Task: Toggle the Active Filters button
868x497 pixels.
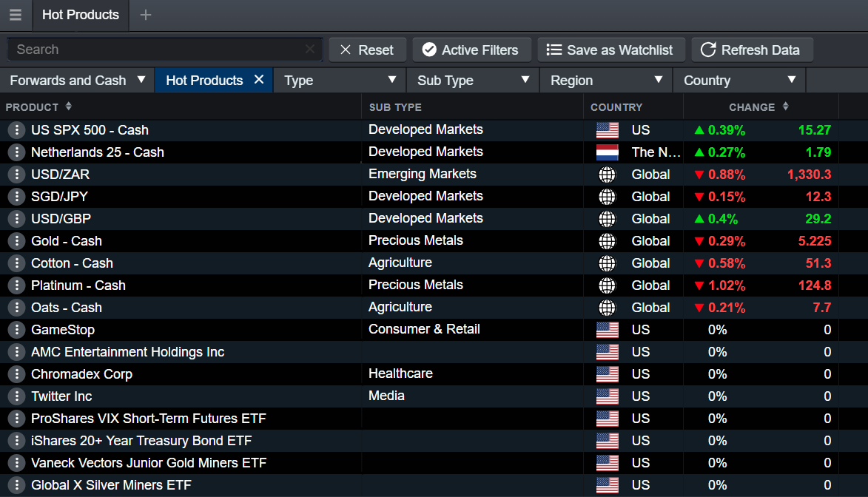Action: pos(471,50)
